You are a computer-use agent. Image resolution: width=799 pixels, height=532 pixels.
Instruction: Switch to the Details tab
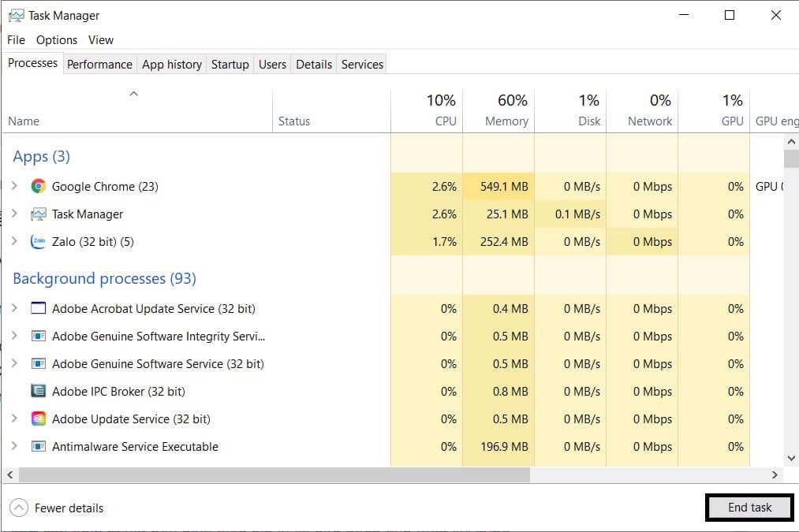(314, 64)
